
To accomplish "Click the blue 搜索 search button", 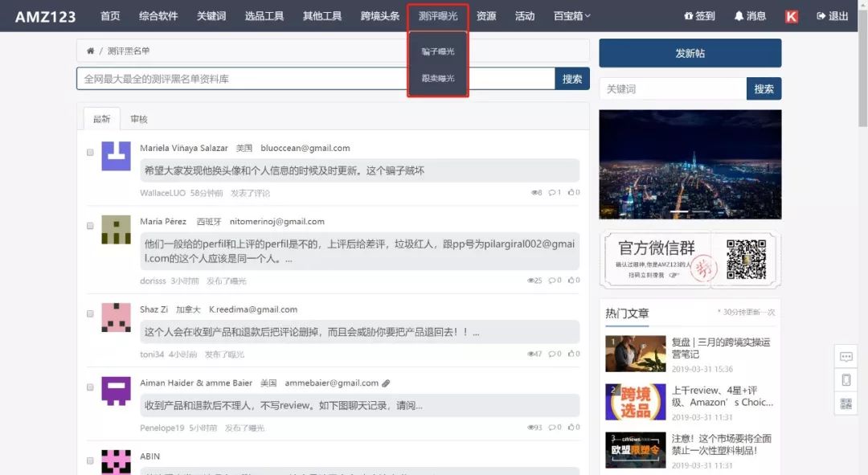I will pyautogui.click(x=572, y=79).
